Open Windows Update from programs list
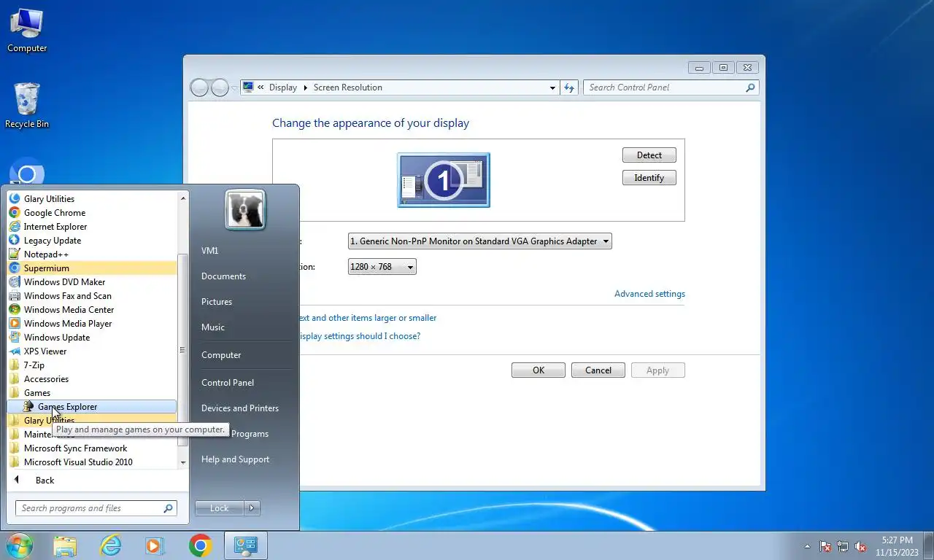Viewport: 934px width, 560px height. click(92, 337)
